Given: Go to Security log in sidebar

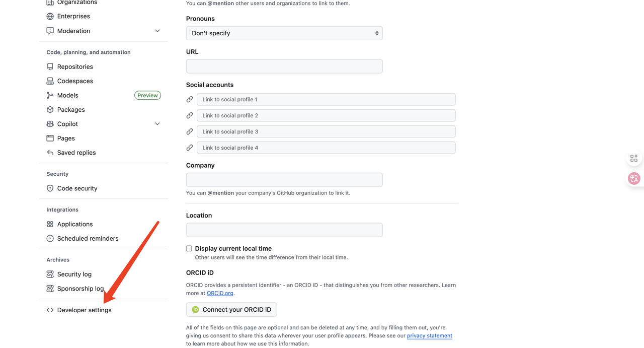Looking at the screenshot, I should coord(74,274).
